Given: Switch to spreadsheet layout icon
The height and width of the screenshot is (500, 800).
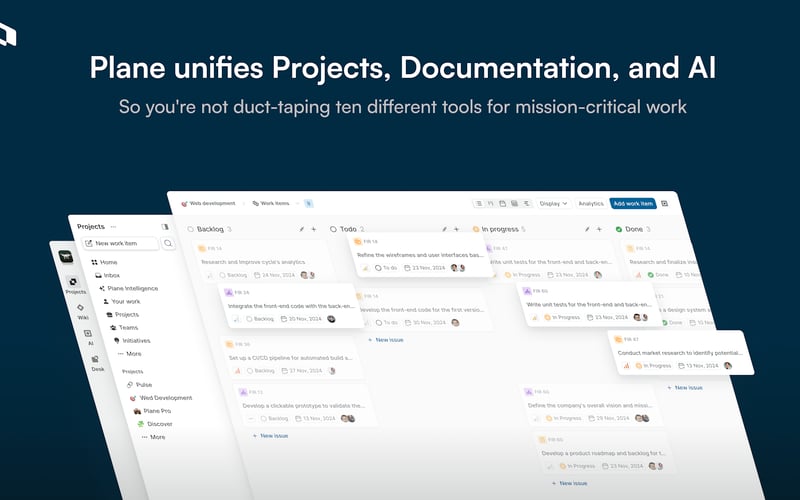Looking at the screenshot, I should click(x=514, y=203).
